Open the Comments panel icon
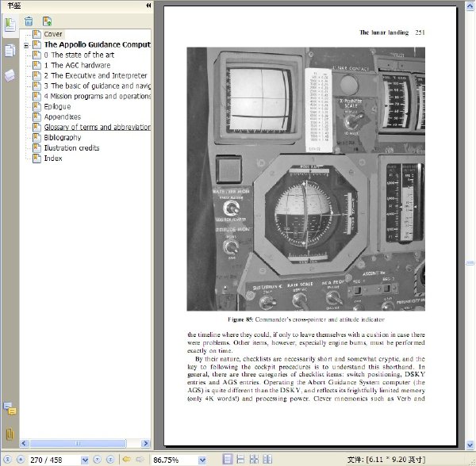 [10, 408]
